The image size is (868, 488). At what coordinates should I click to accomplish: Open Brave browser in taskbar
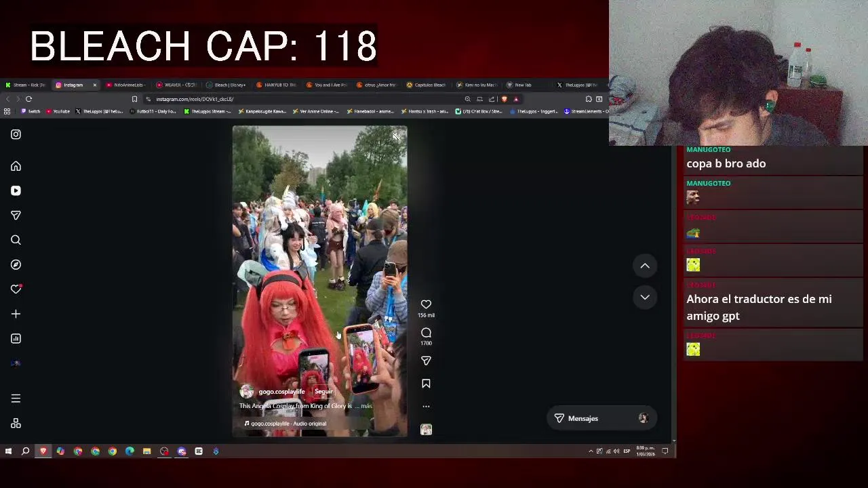pos(43,451)
